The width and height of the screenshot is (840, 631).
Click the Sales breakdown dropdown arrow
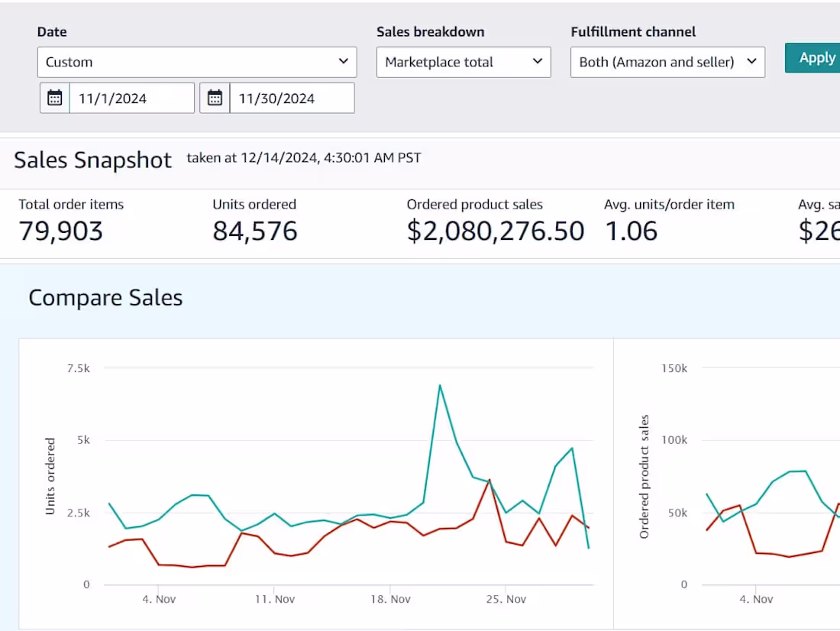(x=538, y=62)
